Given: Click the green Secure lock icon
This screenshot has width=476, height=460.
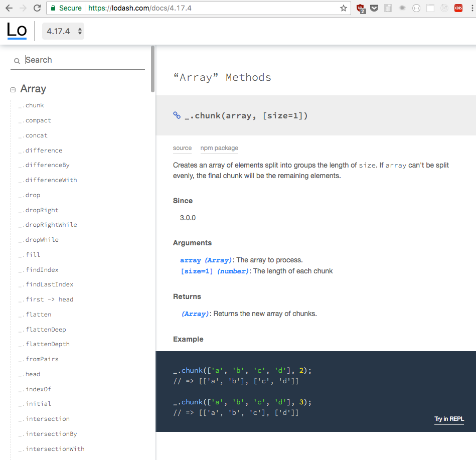Looking at the screenshot, I should (53, 8).
